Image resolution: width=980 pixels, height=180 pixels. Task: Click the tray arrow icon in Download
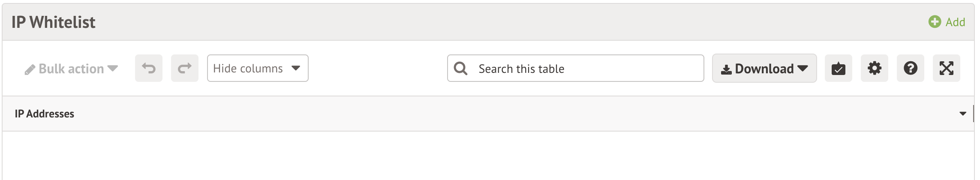pyautogui.click(x=726, y=69)
